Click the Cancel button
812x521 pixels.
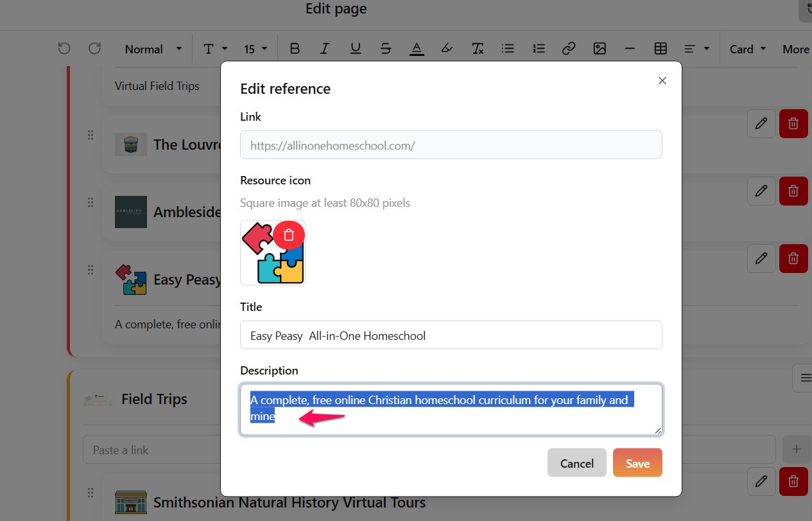[x=577, y=463]
